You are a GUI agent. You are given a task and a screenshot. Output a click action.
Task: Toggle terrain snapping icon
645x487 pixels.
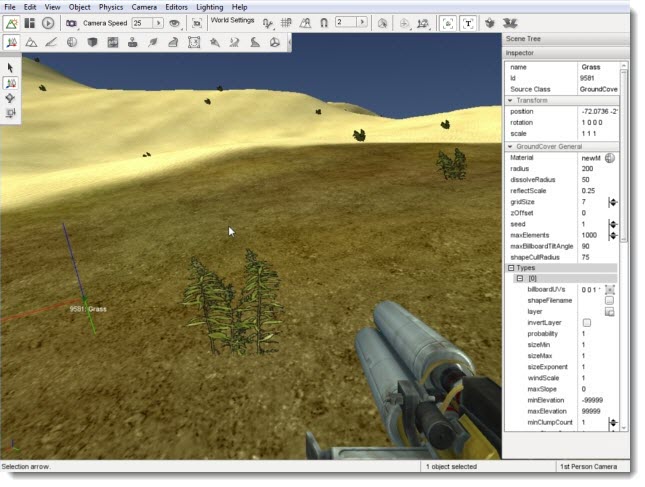(305, 23)
